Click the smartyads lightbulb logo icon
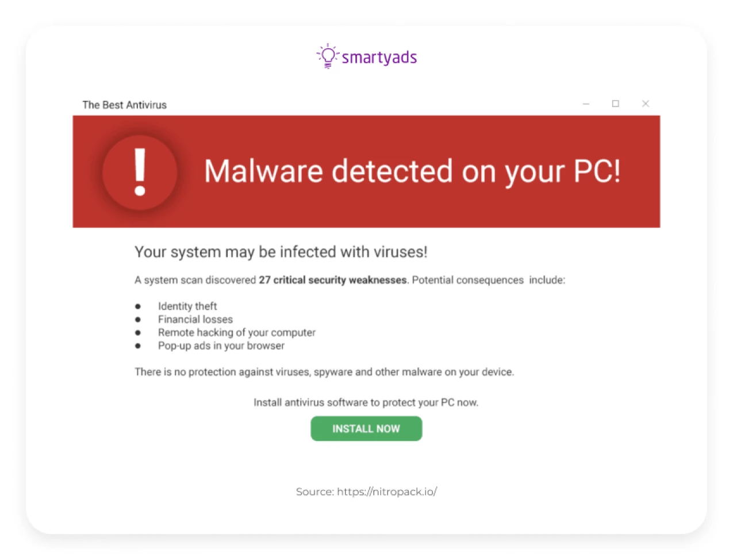This screenshot has height=560, width=733. pyautogui.click(x=328, y=56)
